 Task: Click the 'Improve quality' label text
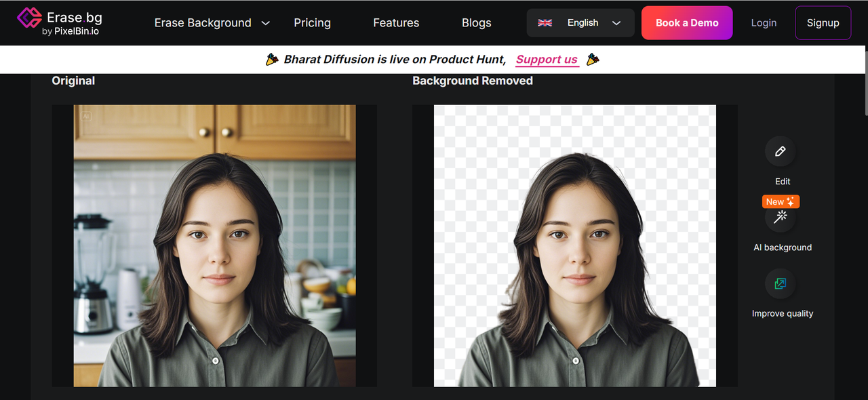783,313
